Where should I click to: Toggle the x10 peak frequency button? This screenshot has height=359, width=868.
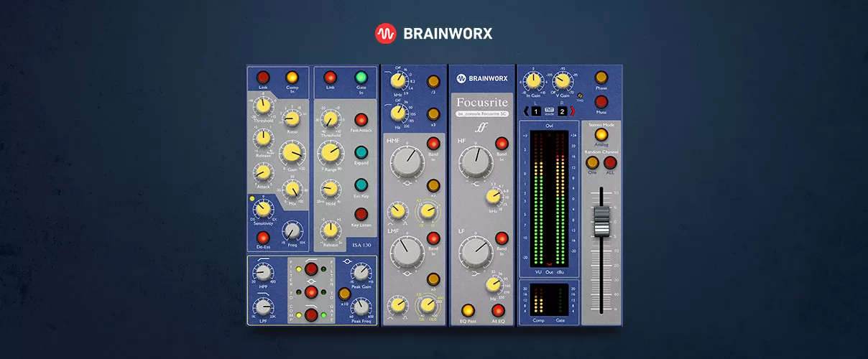click(344, 293)
